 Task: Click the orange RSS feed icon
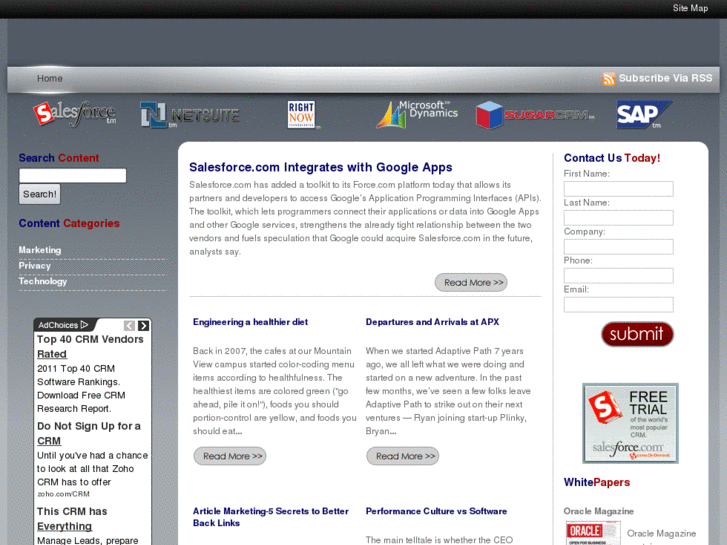tap(608, 78)
